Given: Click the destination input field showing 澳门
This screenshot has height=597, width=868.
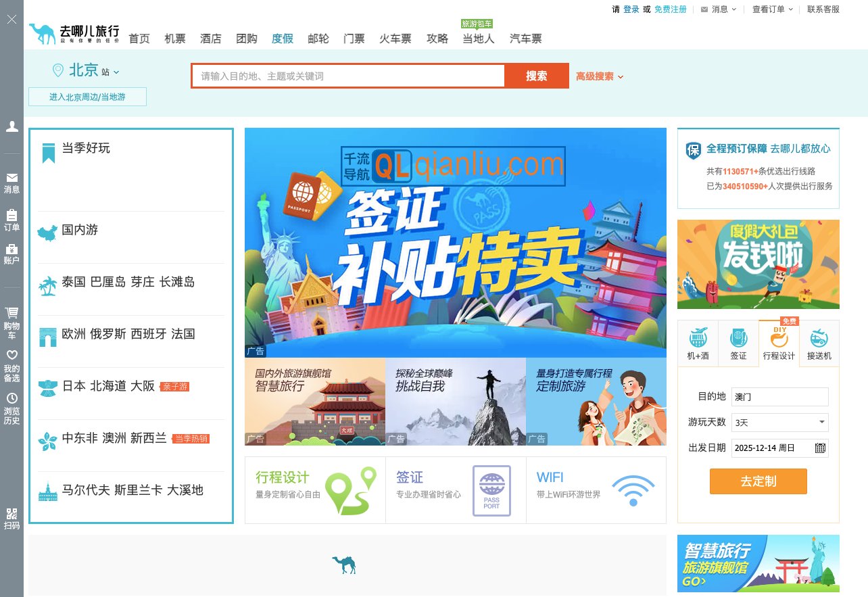Looking at the screenshot, I should point(779,397).
